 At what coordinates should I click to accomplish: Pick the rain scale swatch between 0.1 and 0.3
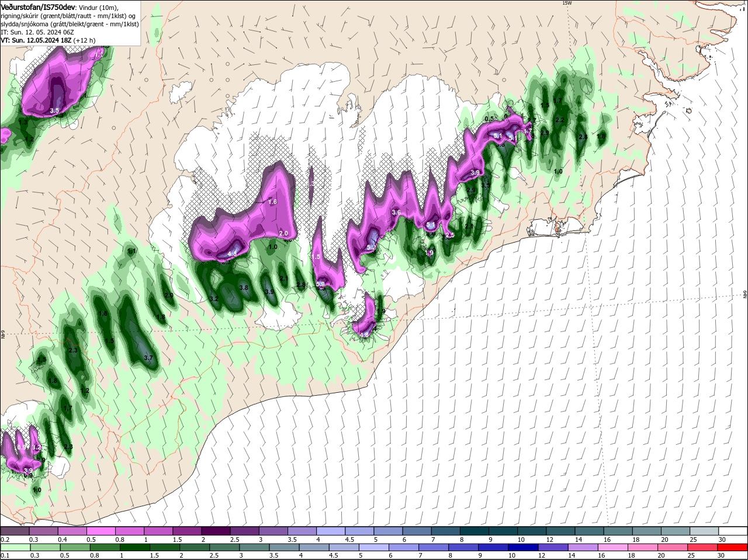click(16, 547)
